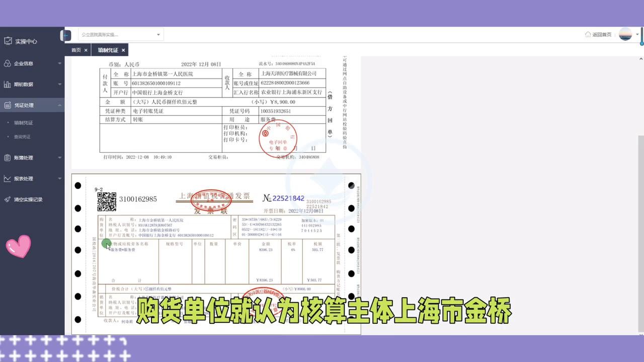Expand the 账簿处理 menu chevron
The height and width of the screenshot is (362, 644).
[x=59, y=157]
